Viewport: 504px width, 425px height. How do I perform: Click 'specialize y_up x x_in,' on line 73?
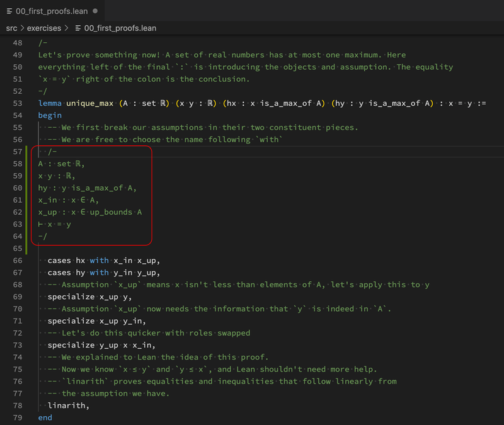(x=101, y=345)
